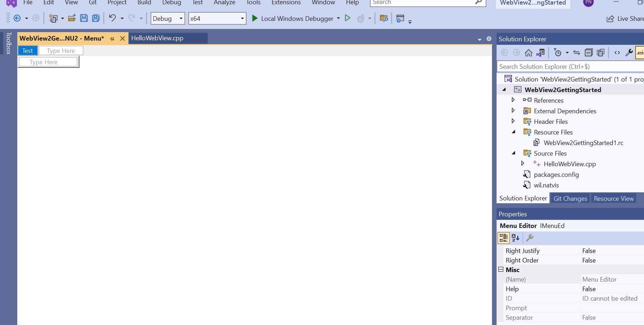The width and height of the screenshot is (644, 325).
Task: Click the Open File folder icon
Action: pos(72,18)
